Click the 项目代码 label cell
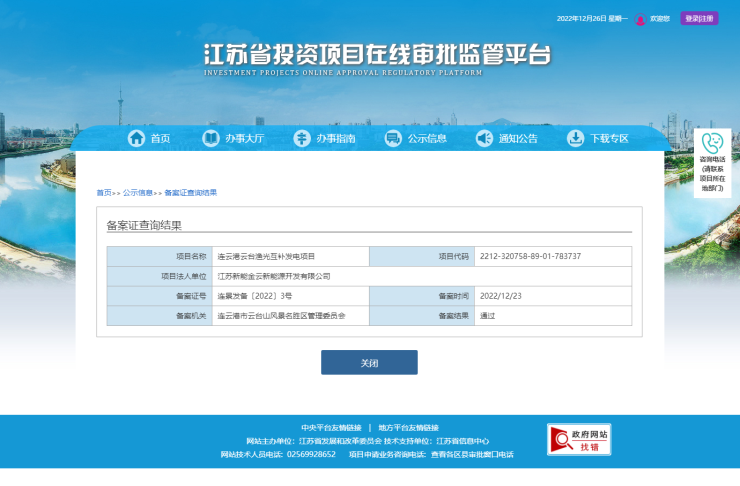This screenshot has width=740, height=486. [422, 256]
